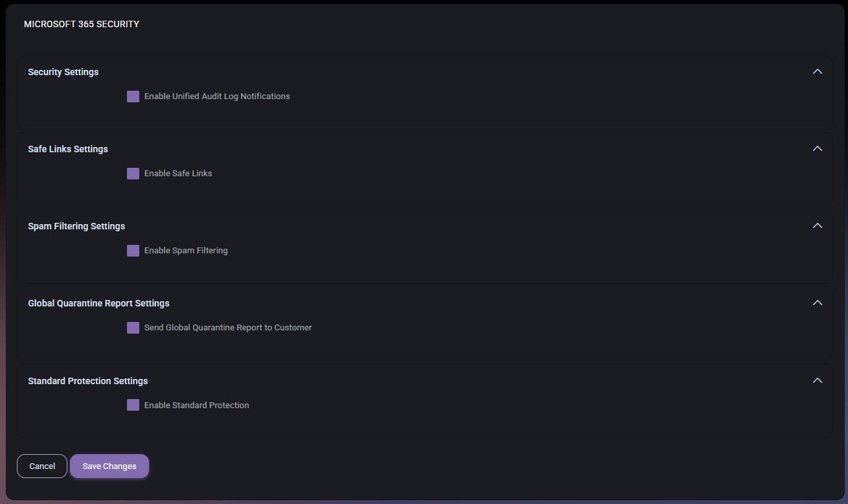Click the Spam Filtering Settings heading text
This screenshot has height=504, width=848.
tap(76, 226)
